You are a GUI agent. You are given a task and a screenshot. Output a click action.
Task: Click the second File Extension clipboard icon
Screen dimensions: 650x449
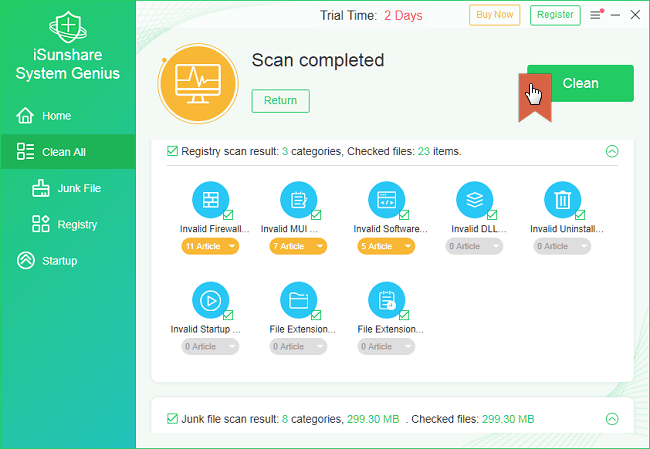tap(386, 300)
